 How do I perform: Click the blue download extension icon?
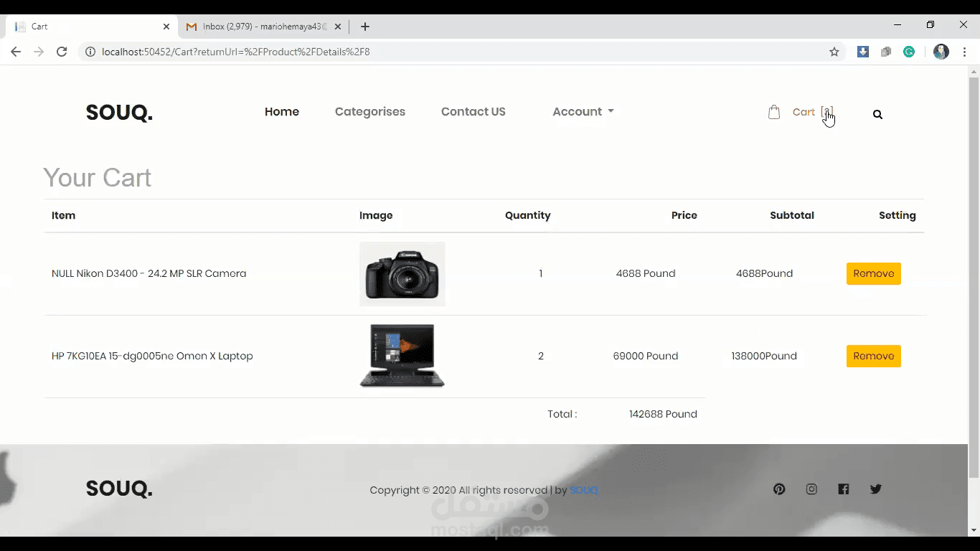point(863,52)
